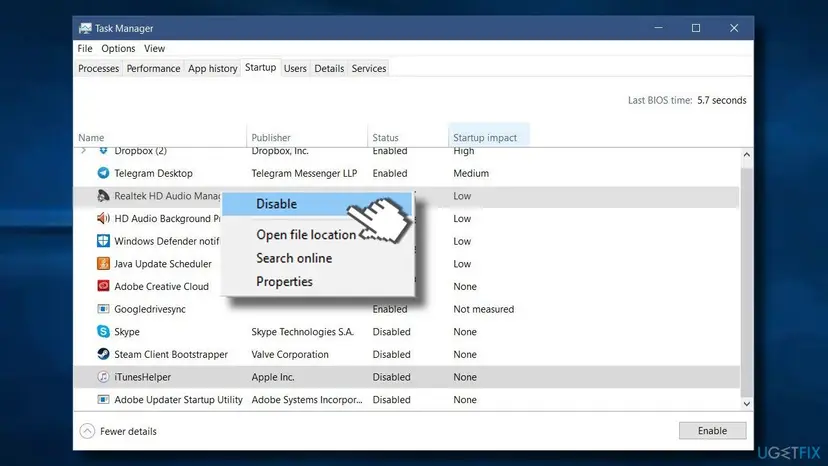Viewport: 828px width, 466px height.
Task: Click the Adobe Creative Cloud icon
Action: coord(103,286)
